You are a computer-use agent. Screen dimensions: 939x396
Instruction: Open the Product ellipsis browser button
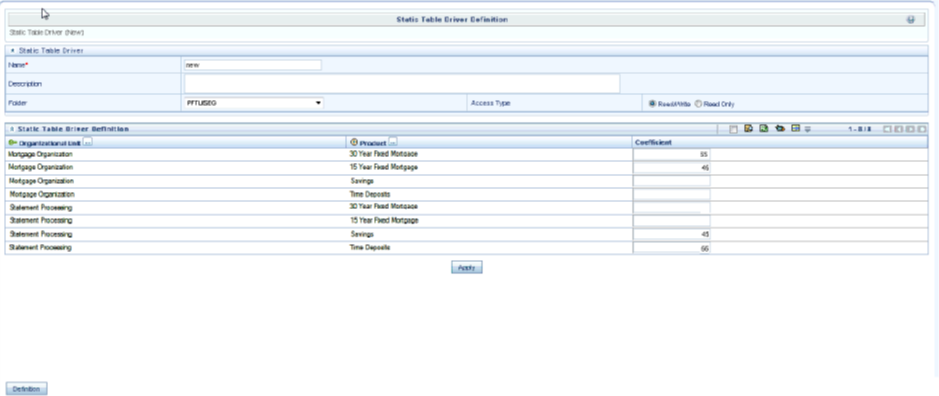coord(393,143)
